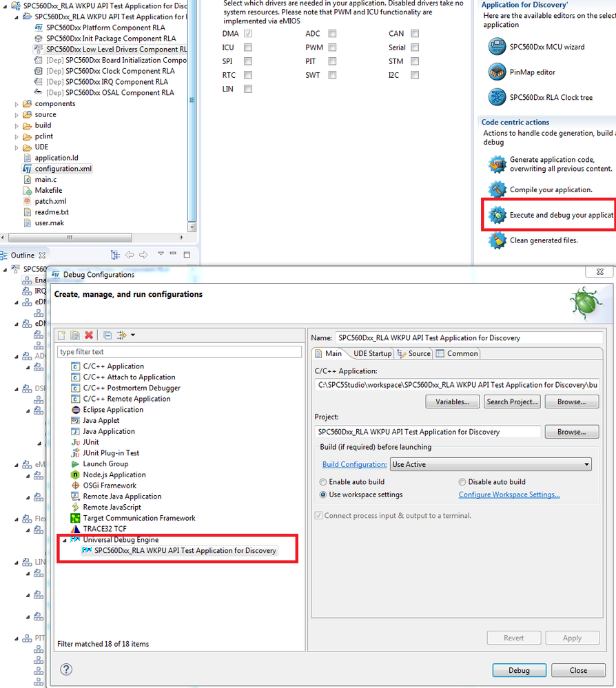Open the filter launch configurations dropdown
The height and width of the screenshot is (688, 616).
tap(132, 335)
